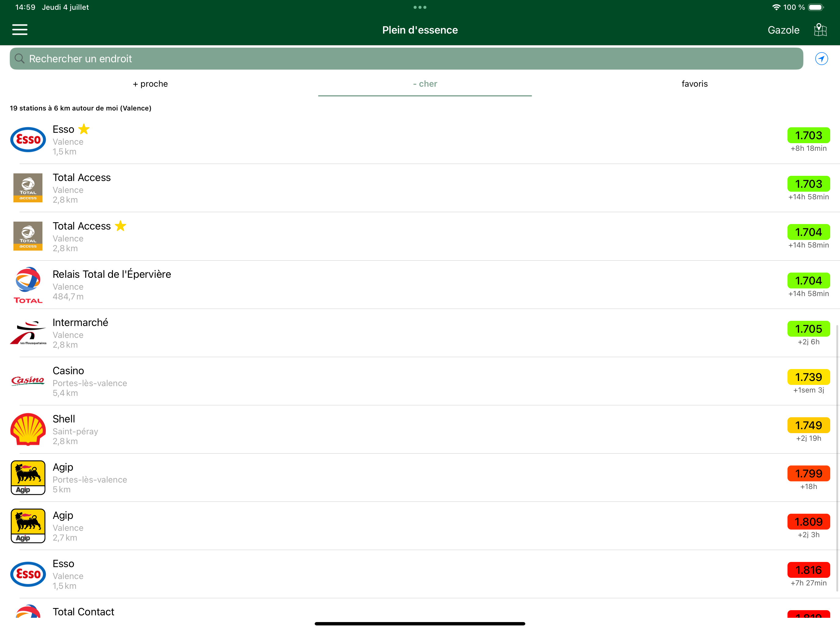Click the Plein d'essence title

coord(420,30)
